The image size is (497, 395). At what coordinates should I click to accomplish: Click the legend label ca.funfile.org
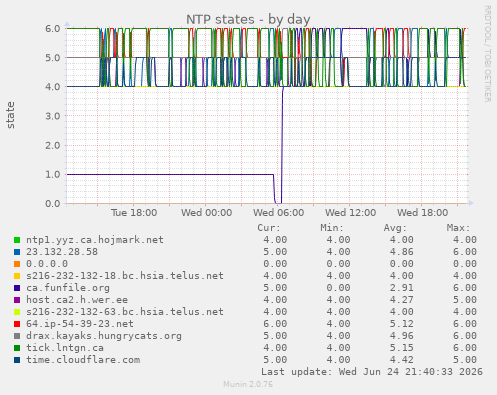(x=68, y=288)
